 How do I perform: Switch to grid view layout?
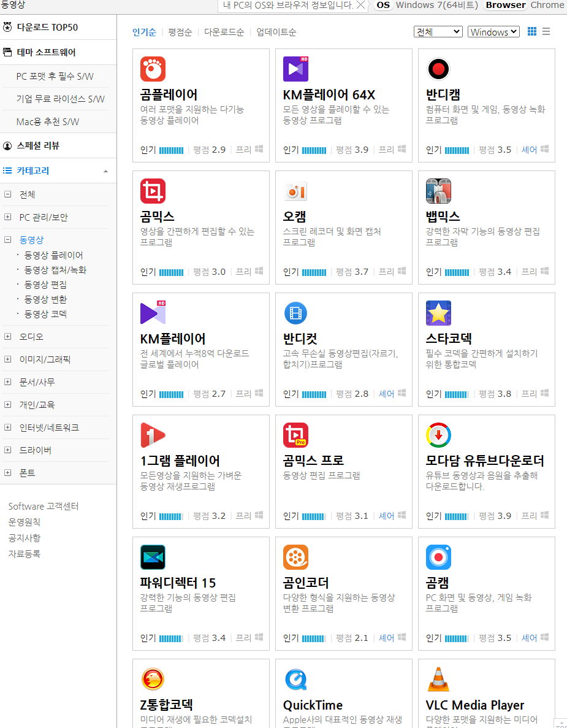pos(531,31)
